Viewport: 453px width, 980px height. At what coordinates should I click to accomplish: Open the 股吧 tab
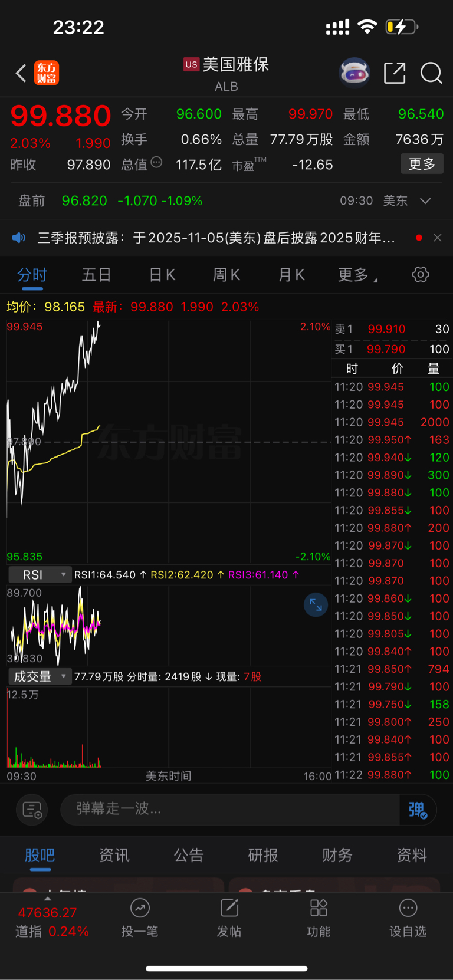(x=40, y=855)
